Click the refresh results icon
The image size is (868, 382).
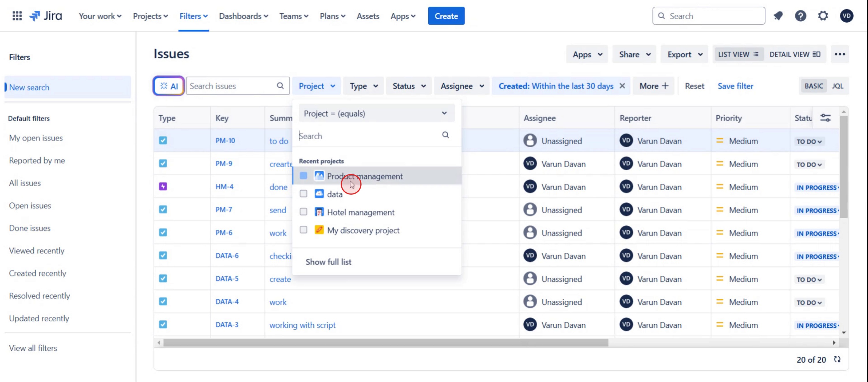pyautogui.click(x=837, y=360)
